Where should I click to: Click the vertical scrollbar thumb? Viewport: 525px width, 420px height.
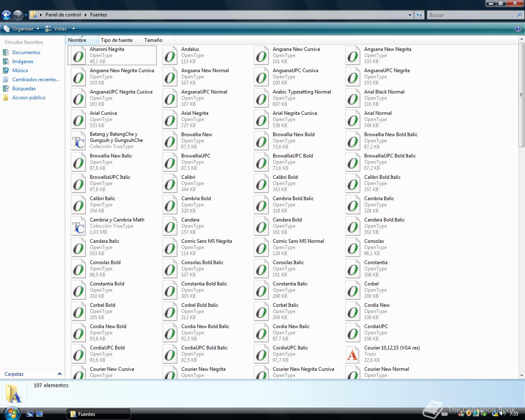point(521,95)
